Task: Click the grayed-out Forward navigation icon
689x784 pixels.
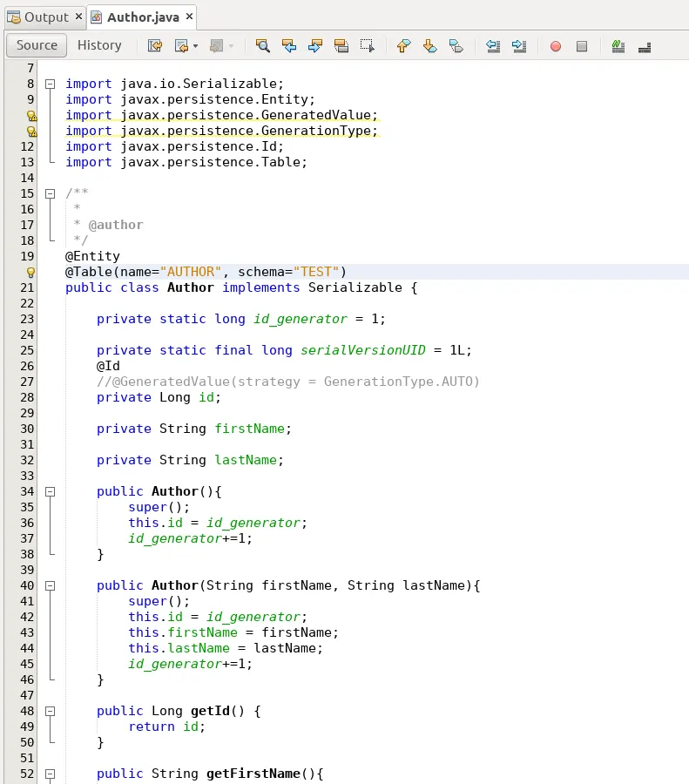Action: pyautogui.click(x=217, y=46)
